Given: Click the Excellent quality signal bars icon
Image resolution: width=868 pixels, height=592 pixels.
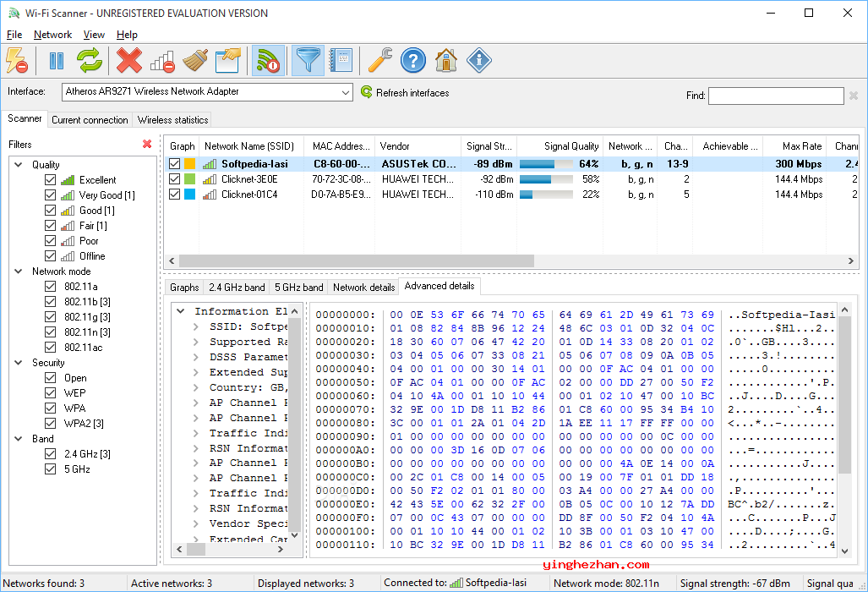Looking at the screenshot, I should coord(68,180).
